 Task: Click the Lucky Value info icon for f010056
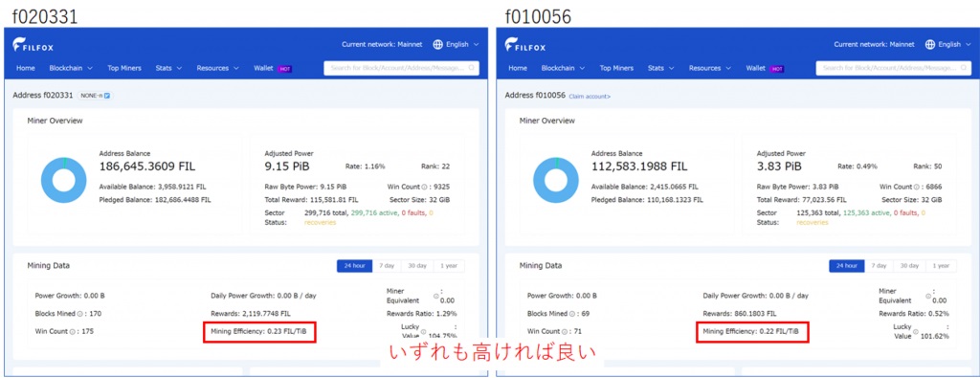(916, 331)
